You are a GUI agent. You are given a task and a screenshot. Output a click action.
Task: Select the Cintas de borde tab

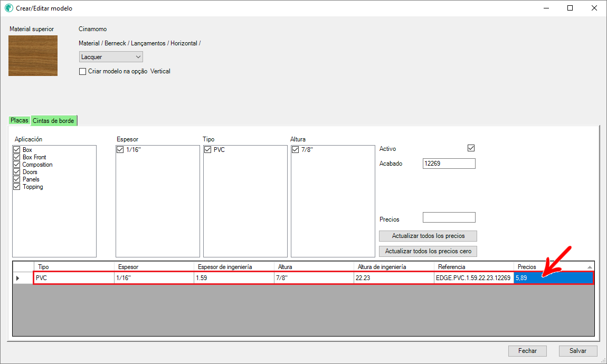[x=53, y=121]
